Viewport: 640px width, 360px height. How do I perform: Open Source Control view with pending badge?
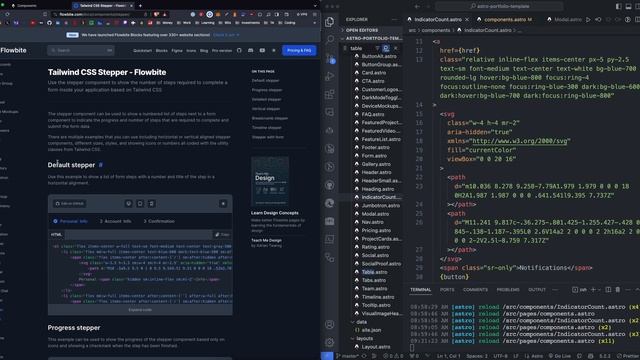point(329,58)
